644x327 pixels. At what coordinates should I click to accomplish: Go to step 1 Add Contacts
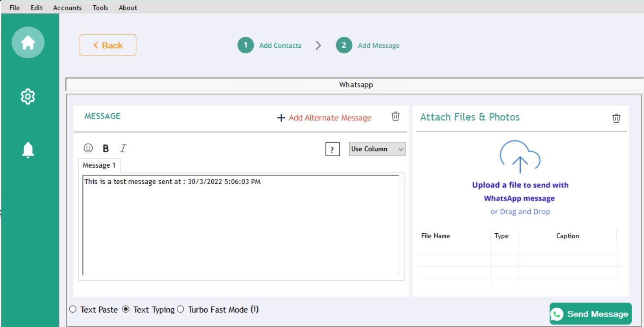click(269, 45)
